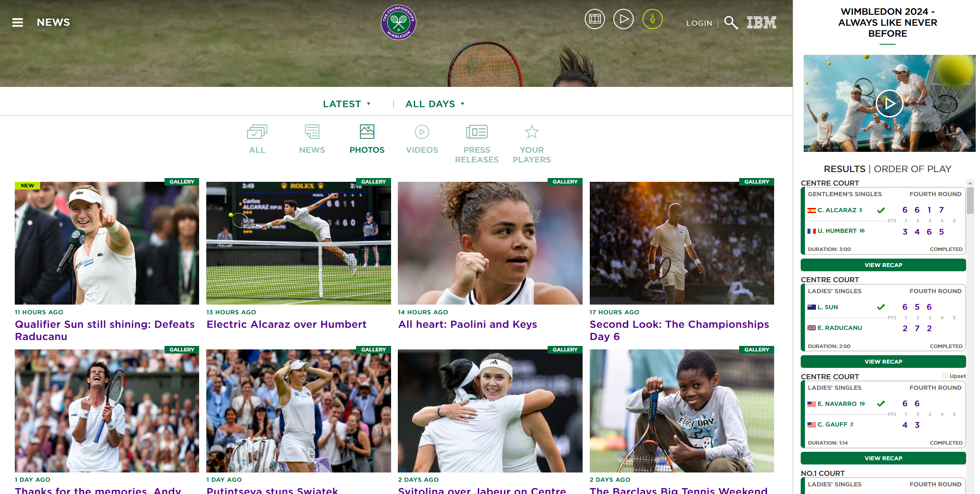The width and height of the screenshot is (980, 494).
Task: Switch to RESULTS tab in sidebar
Action: click(x=844, y=169)
